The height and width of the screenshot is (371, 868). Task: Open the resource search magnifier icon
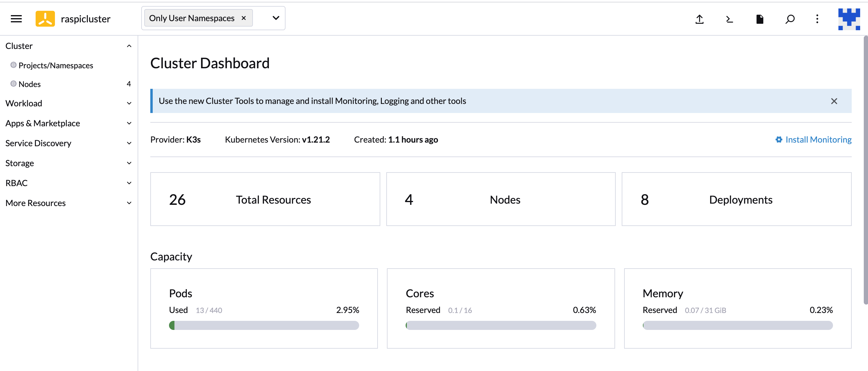(x=790, y=19)
